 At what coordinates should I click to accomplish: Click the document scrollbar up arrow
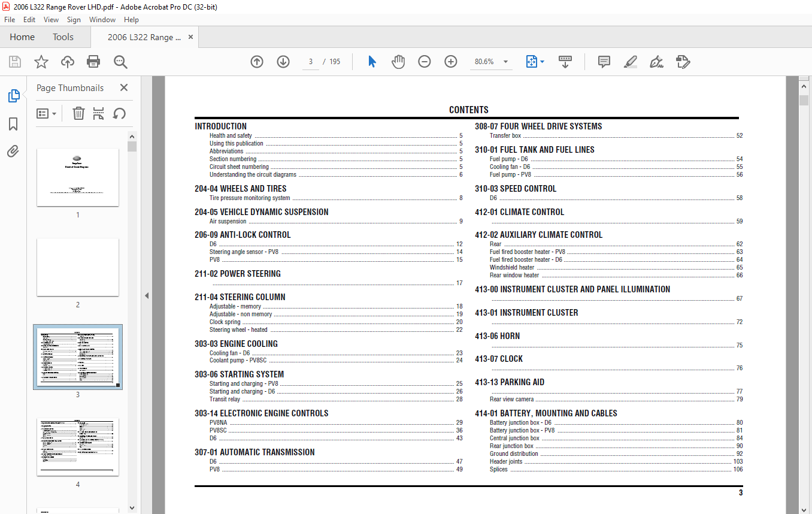pyautogui.click(x=804, y=87)
